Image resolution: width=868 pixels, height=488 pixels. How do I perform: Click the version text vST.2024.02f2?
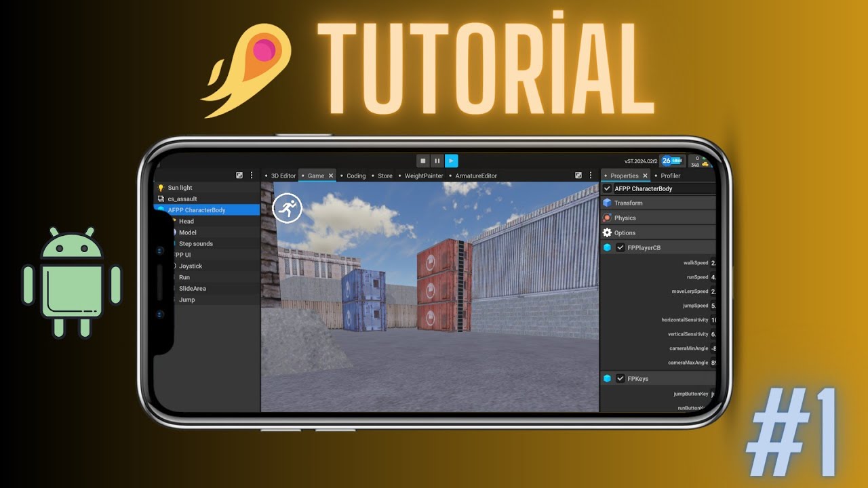coord(641,161)
